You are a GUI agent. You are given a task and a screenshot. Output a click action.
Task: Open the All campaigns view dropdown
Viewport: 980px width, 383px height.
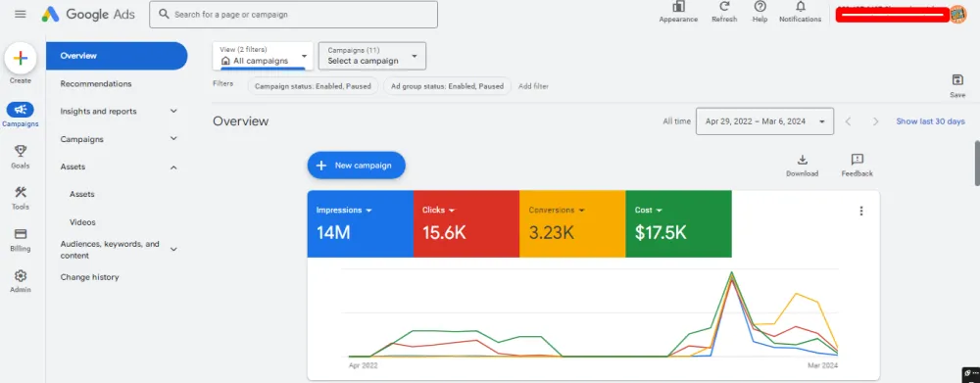(x=263, y=56)
